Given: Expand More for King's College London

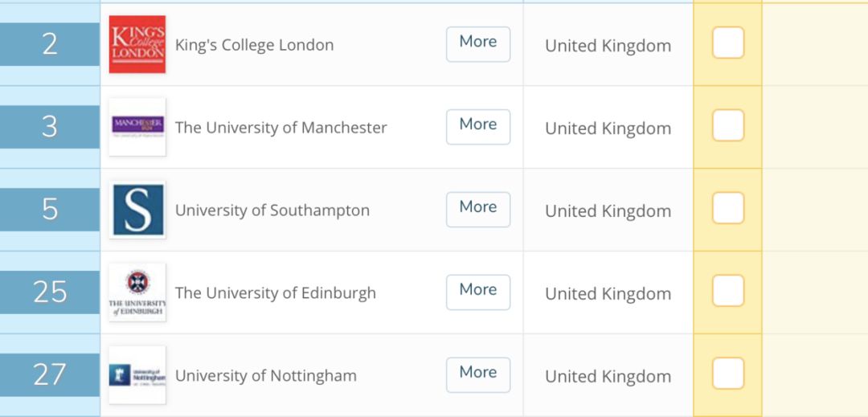Looking at the screenshot, I should pyautogui.click(x=478, y=43).
